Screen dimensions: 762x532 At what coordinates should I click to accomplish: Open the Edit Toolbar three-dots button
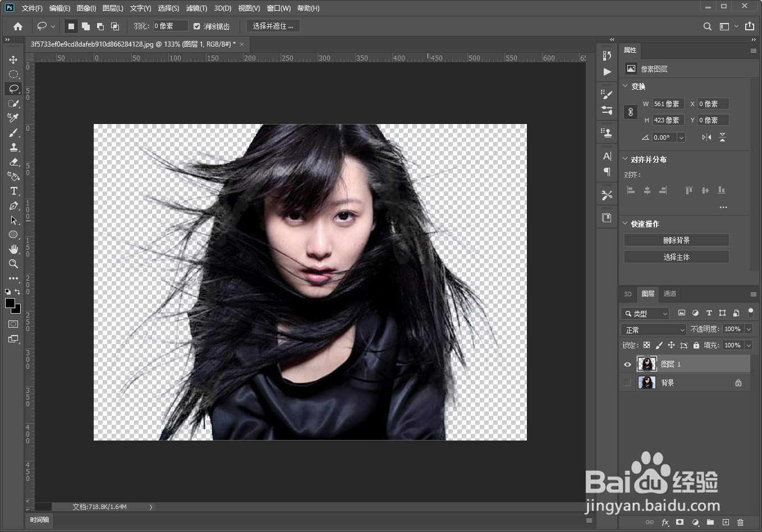click(x=13, y=278)
